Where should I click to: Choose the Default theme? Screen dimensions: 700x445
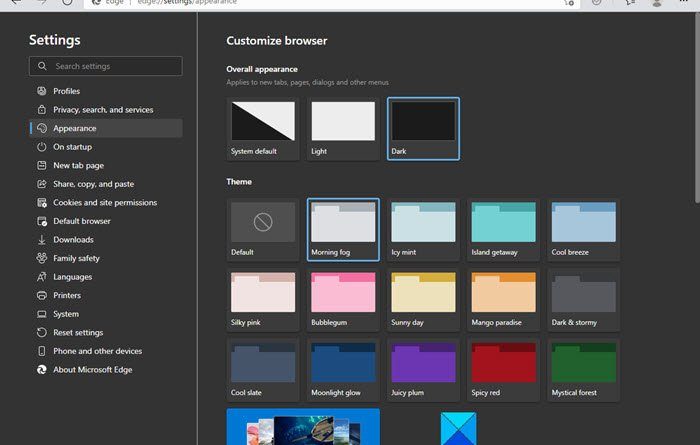pos(263,230)
